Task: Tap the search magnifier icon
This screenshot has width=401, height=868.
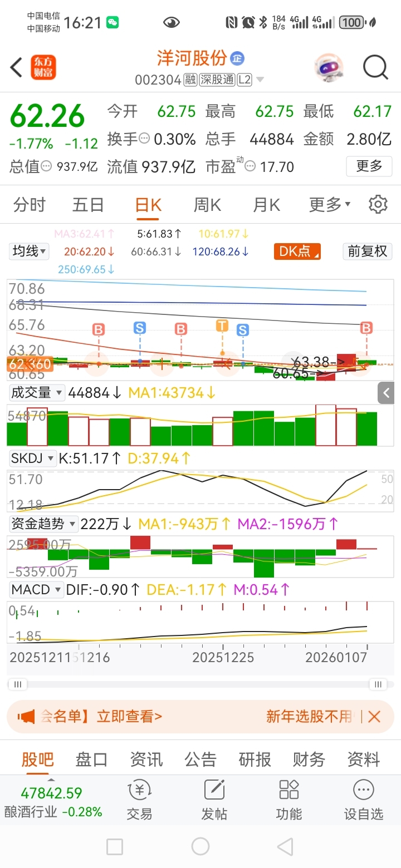Action: point(375,67)
